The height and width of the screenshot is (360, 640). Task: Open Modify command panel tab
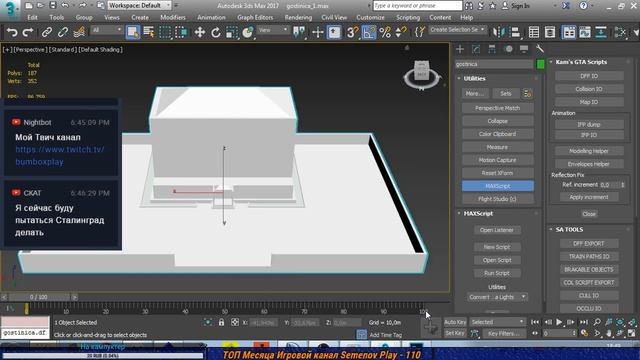point(476,49)
